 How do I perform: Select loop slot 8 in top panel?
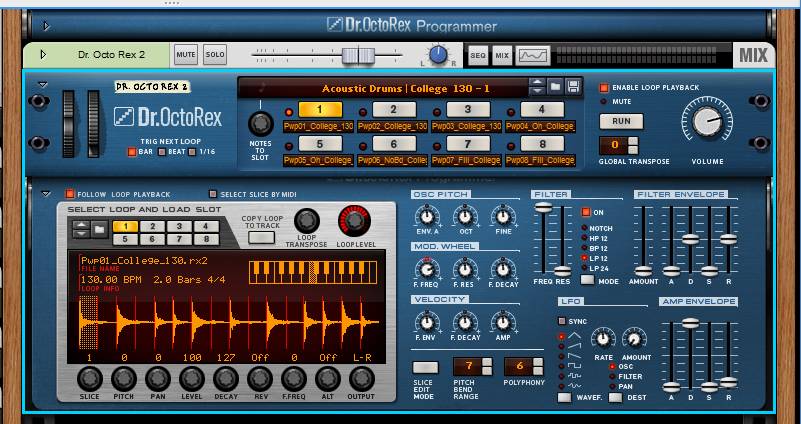[x=542, y=144]
